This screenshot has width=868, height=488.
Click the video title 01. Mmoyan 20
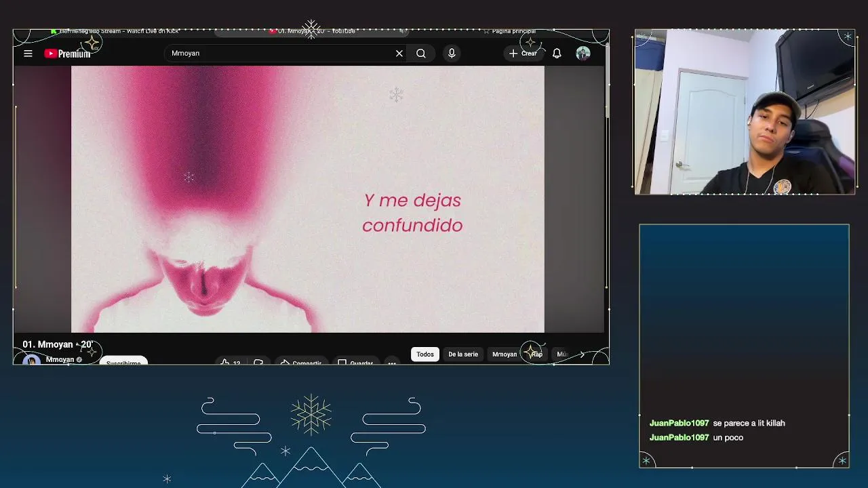pos(57,344)
